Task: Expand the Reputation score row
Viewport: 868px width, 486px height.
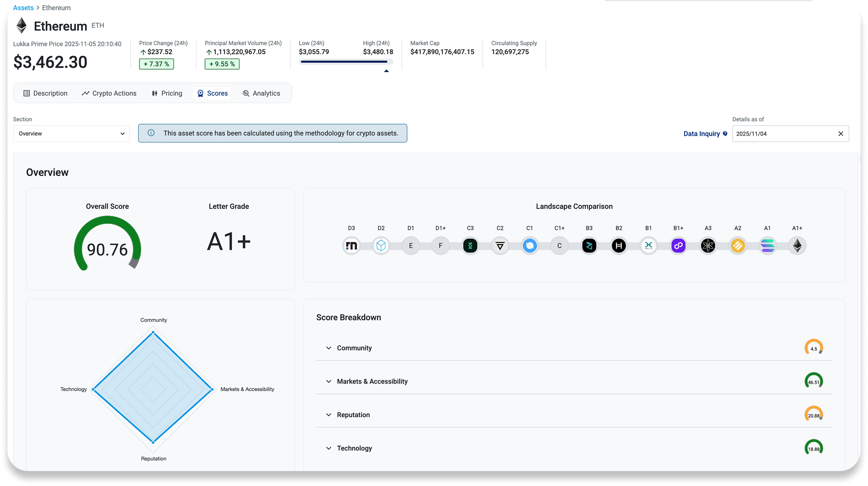Action: pyautogui.click(x=328, y=415)
